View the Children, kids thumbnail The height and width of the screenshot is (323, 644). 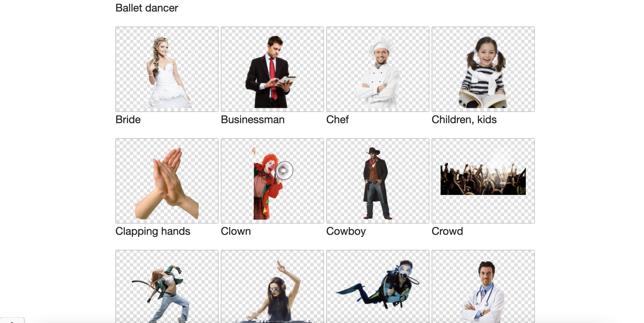pyautogui.click(x=483, y=69)
